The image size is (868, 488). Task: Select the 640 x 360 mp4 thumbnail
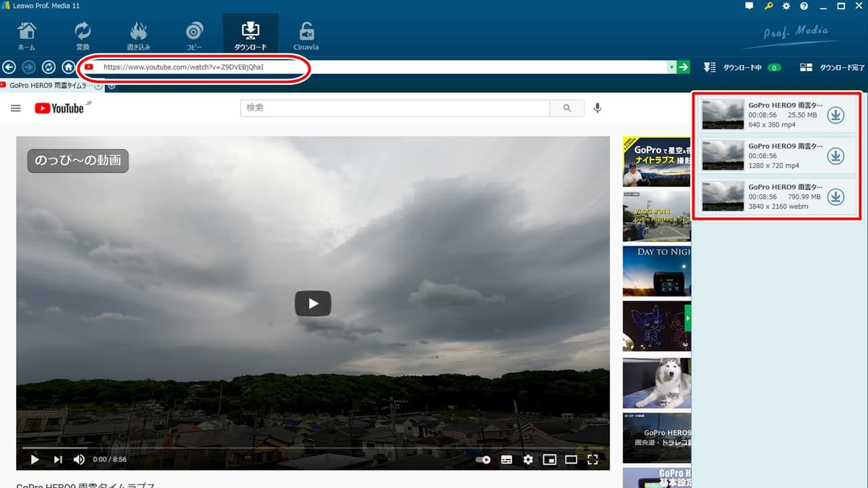click(723, 115)
